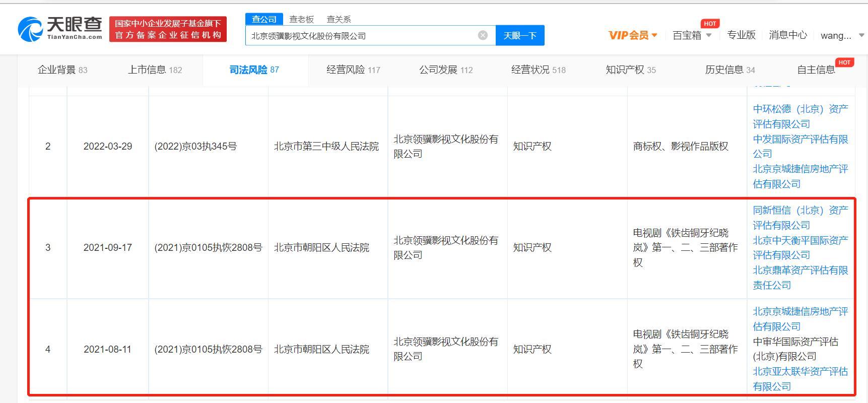868x403 pixels.
Task: Open the 自主信息 tab
Action: coord(816,70)
